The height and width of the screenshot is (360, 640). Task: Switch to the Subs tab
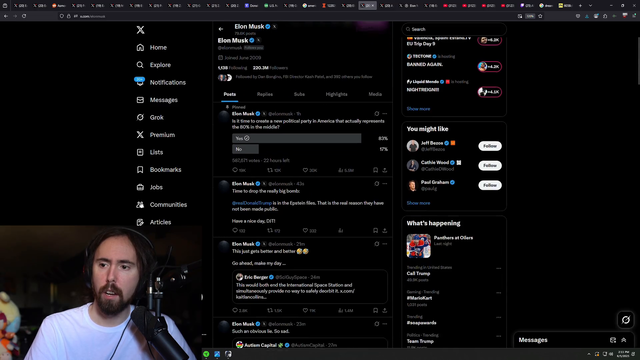coord(299,94)
